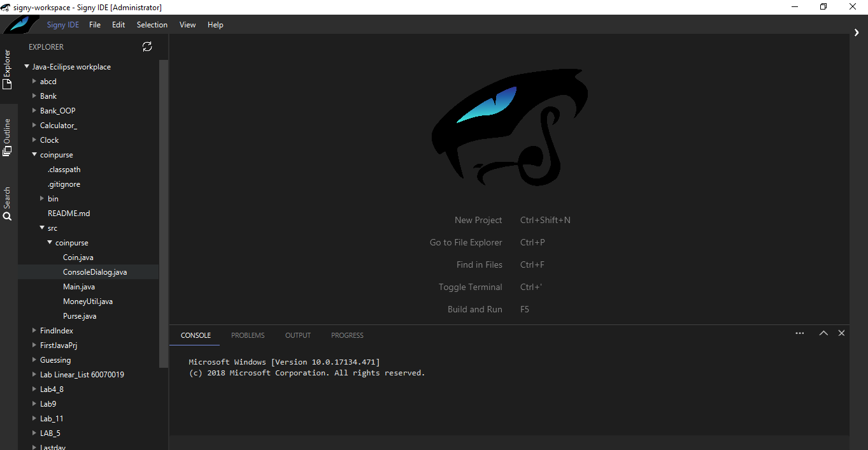The height and width of the screenshot is (450, 868).
Task: Expand the LAB_5 folder
Action: click(34, 433)
